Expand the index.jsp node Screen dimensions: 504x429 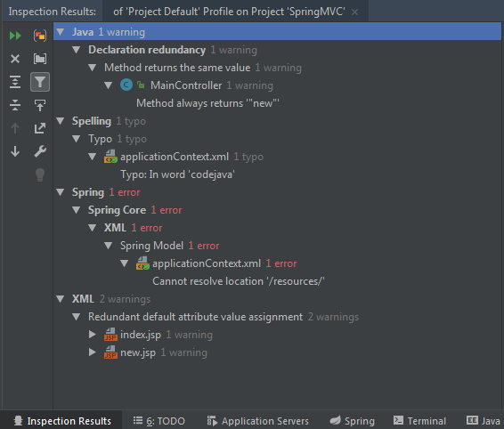click(x=93, y=335)
